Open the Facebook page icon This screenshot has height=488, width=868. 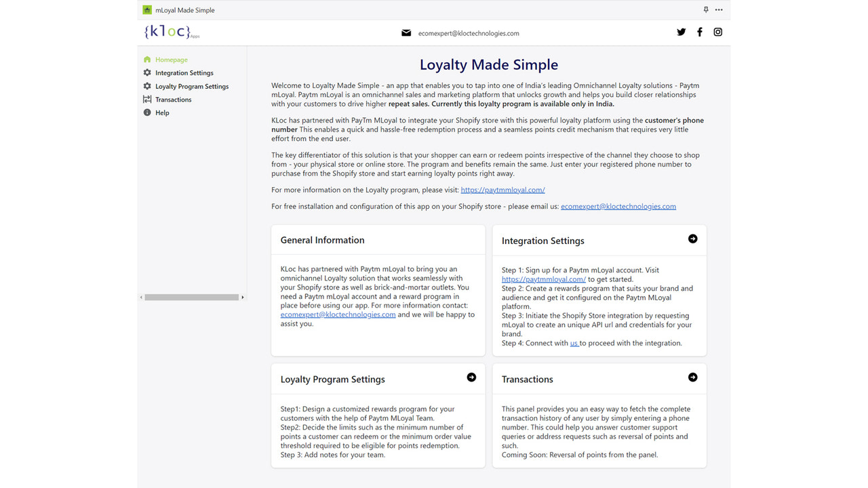(x=699, y=31)
